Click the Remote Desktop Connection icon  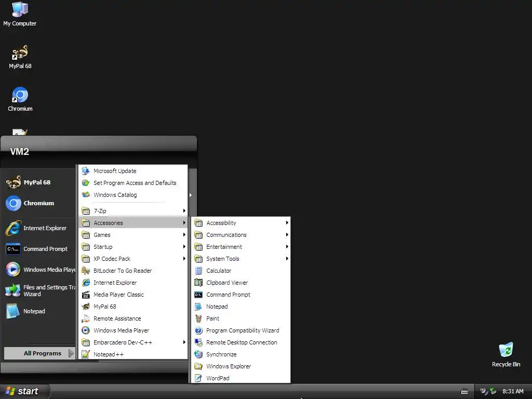[x=198, y=342]
